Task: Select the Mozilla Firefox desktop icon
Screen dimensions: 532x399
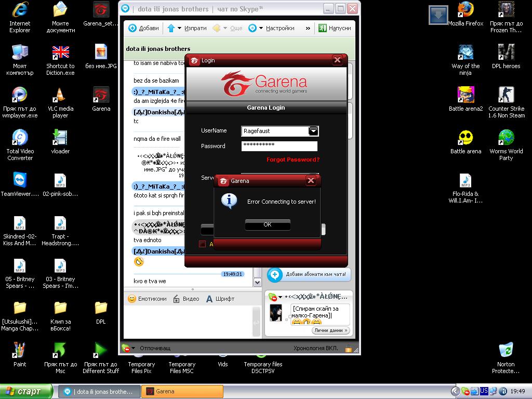Action: click(465, 15)
